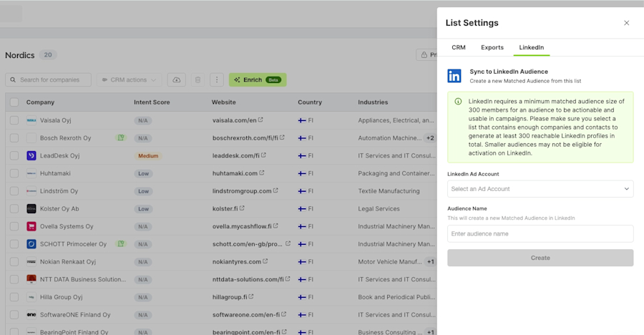Click the LeadDesk Oyj company logo
The height and width of the screenshot is (335, 644).
pyautogui.click(x=31, y=155)
